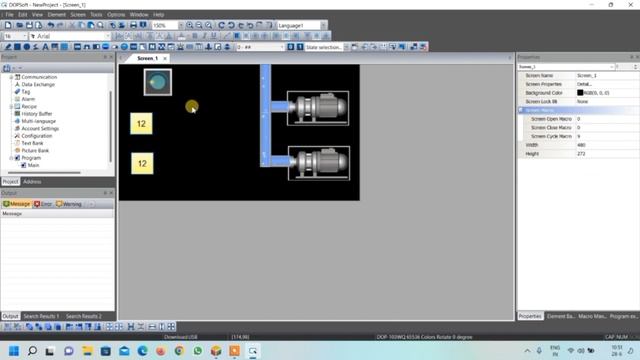Toggle the Error output filter
The width and height of the screenshot is (640, 360).
click(43, 204)
